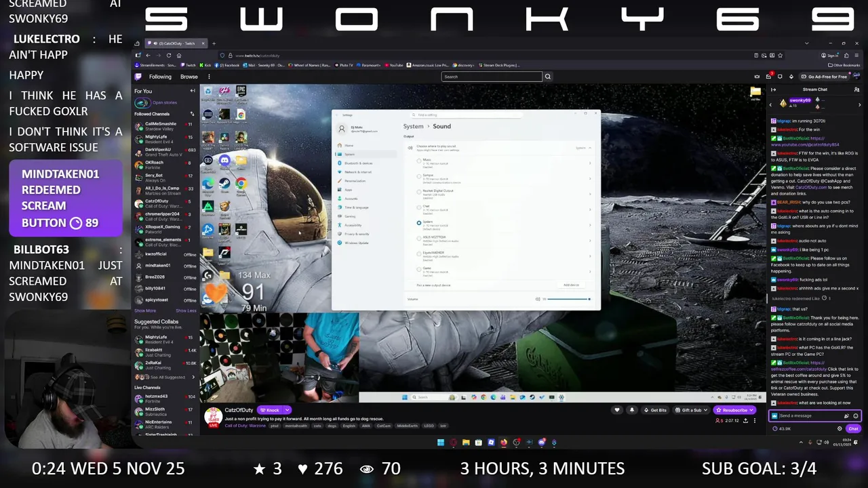Screen dimensions: 868x488
Task: Open MightyLyfe channel under Followed Channels
Action: (165, 138)
